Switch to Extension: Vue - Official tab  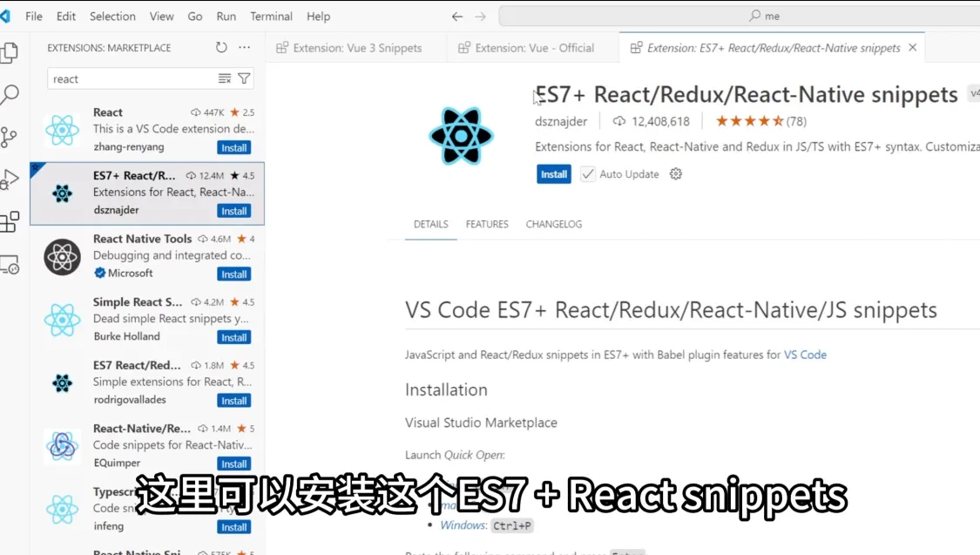(533, 48)
